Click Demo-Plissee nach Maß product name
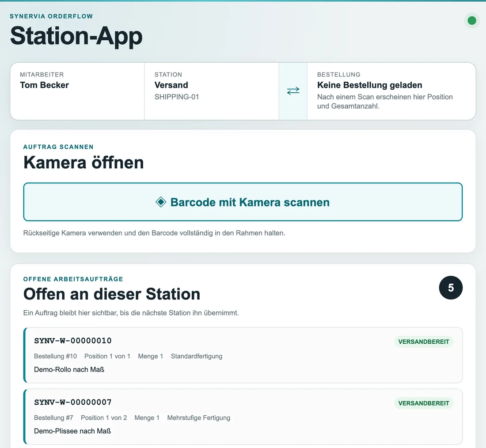486x448 pixels. (x=72, y=431)
